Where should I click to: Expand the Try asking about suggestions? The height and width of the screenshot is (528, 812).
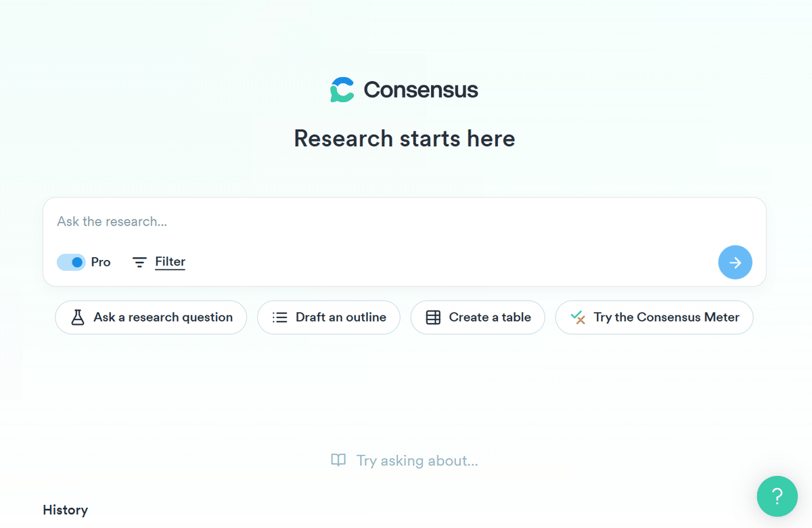[404, 460]
